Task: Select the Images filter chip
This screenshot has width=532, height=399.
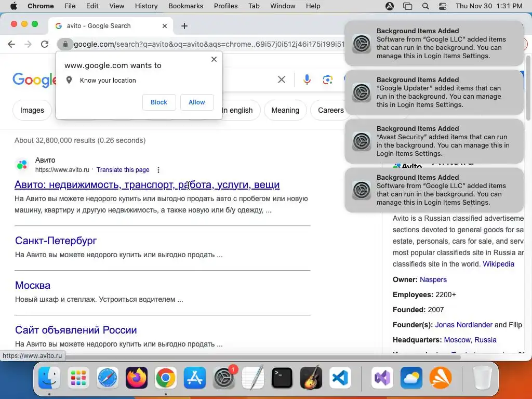Action: point(32,110)
